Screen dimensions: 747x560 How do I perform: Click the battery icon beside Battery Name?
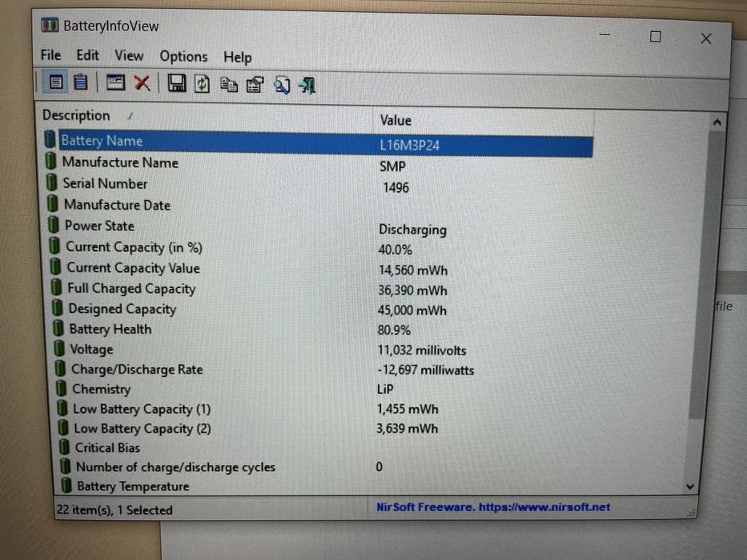50,139
